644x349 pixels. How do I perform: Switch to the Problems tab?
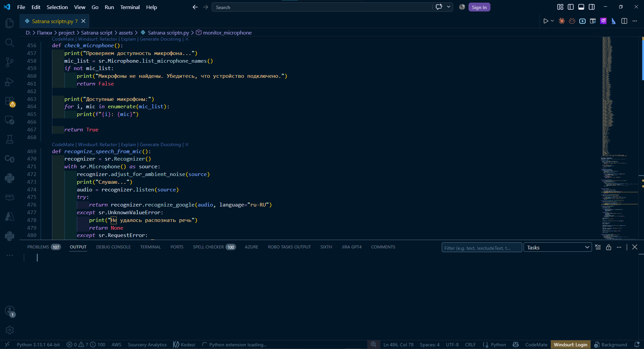44,247
